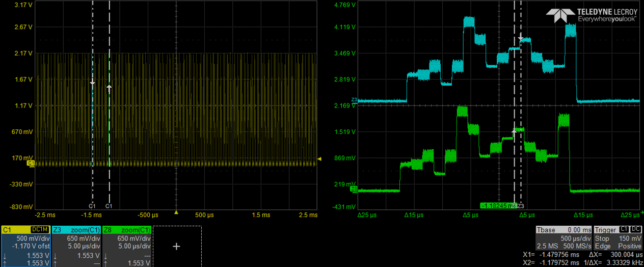Click the 2.5 MS 500 MS/s sample-rate line
644x267 pixels.
[564, 246]
